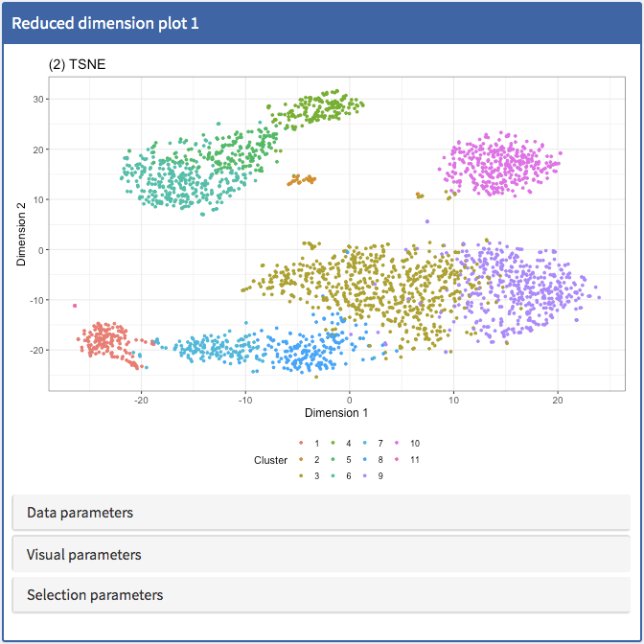Click the Cluster 10 magenta legend dot

point(398,444)
